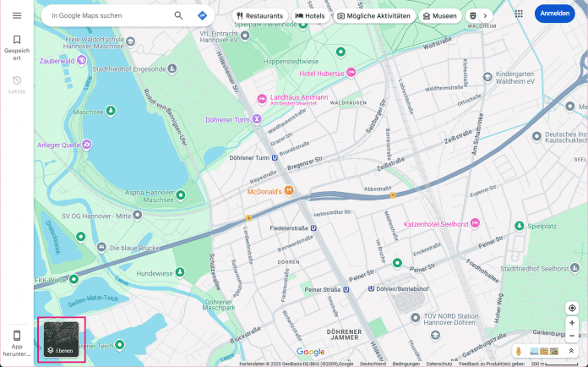This screenshot has height=367, width=588.
Task: Select the Museen category chip
Action: pos(438,15)
